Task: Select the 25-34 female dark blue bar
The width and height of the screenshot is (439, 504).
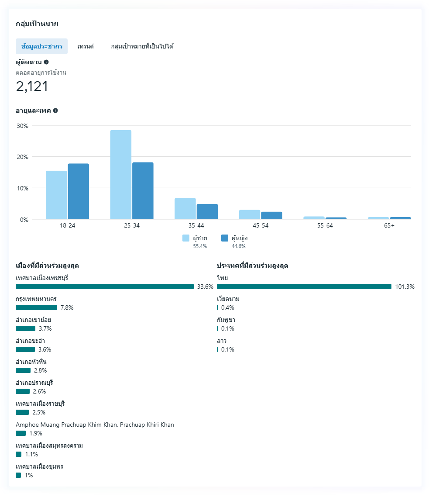Action: point(143,191)
